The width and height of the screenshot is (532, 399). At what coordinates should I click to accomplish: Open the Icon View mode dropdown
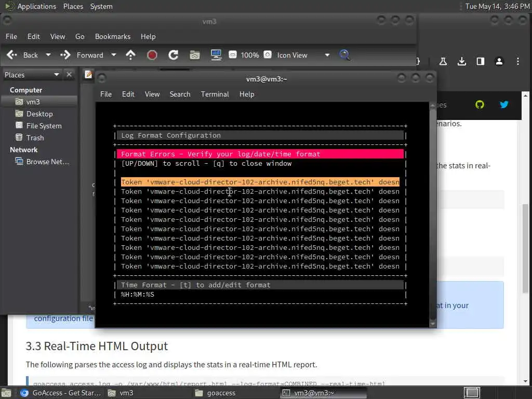point(303,55)
